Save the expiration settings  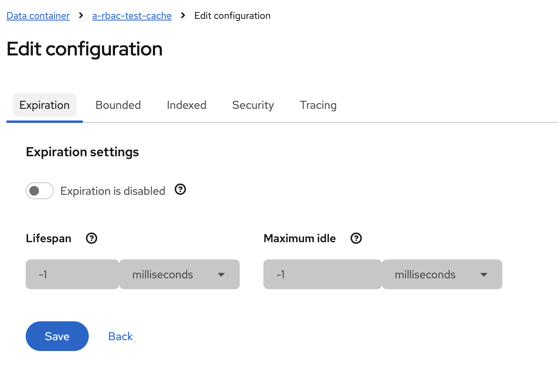tap(57, 336)
